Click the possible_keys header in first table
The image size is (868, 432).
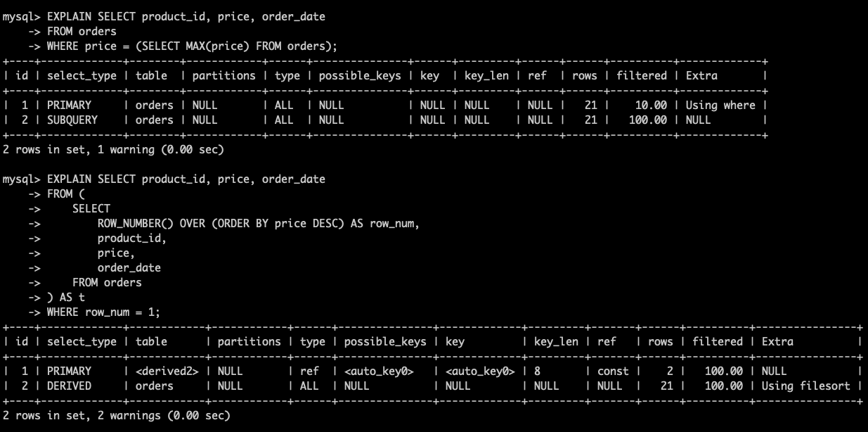(360, 75)
